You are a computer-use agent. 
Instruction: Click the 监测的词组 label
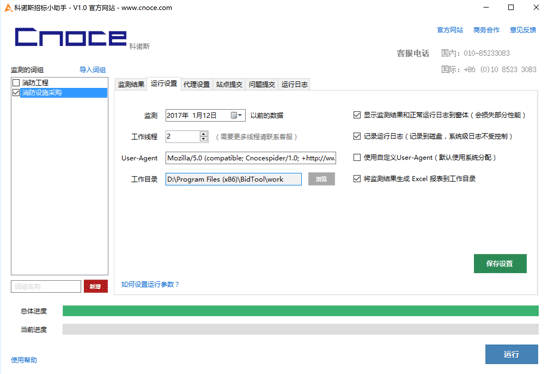(x=27, y=70)
